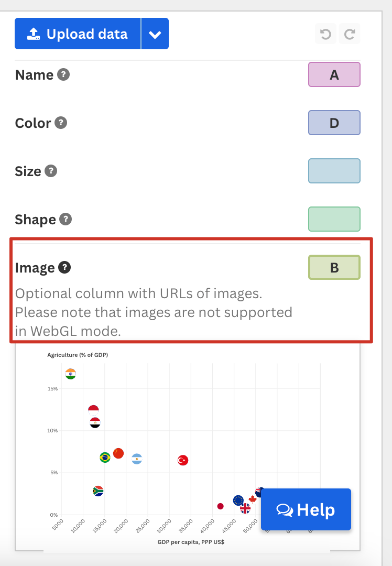Click the Brazil flag marker in chart

coord(105,458)
